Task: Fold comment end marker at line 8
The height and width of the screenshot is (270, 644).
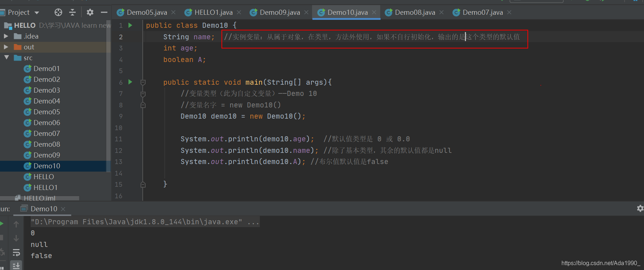Action: [x=143, y=105]
